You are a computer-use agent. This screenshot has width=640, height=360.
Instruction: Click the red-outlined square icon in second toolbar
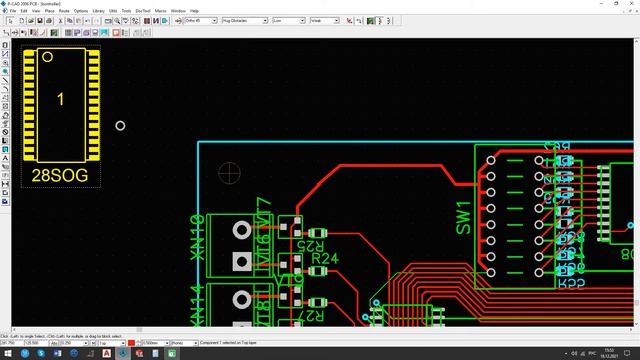click(116, 33)
